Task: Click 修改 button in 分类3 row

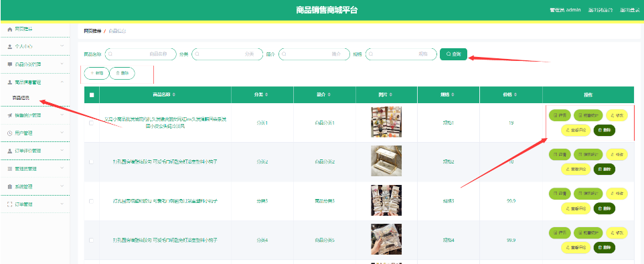Action: 617,193
